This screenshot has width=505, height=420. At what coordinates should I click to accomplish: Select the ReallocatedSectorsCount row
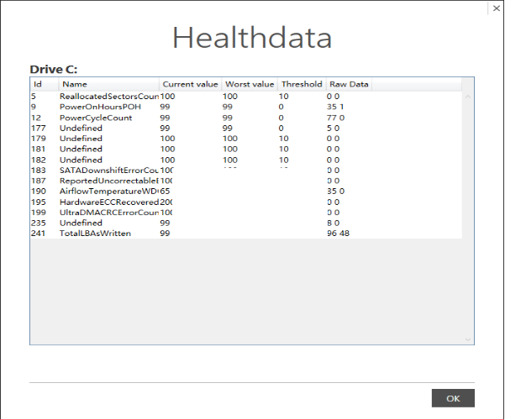click(246, 97)
